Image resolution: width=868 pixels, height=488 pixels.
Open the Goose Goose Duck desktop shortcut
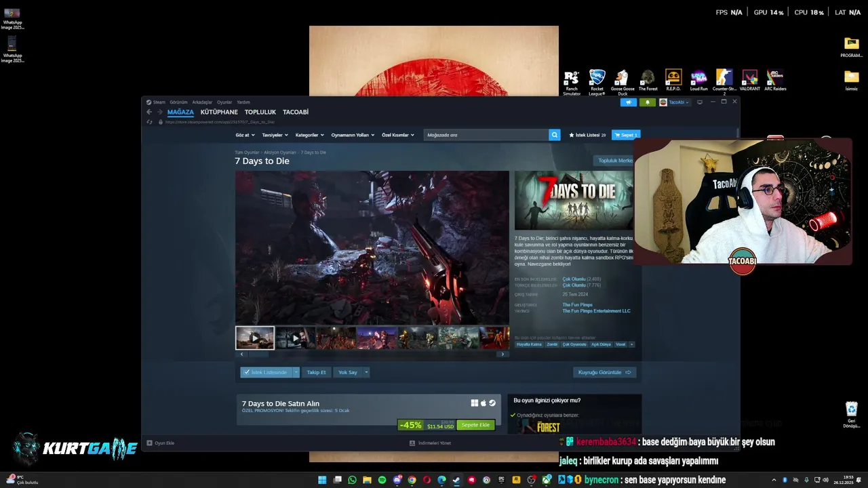(623, 83)
